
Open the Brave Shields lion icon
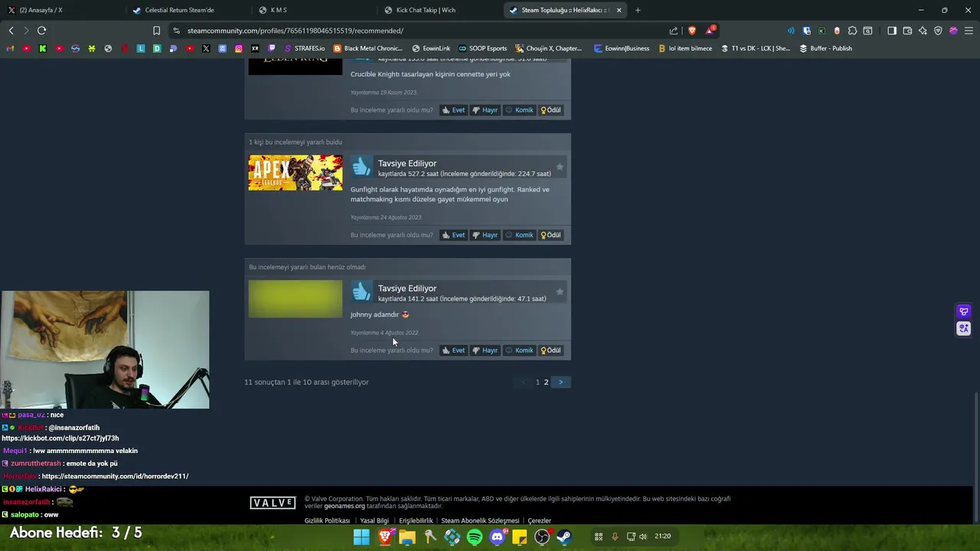[x=692, y=31]
